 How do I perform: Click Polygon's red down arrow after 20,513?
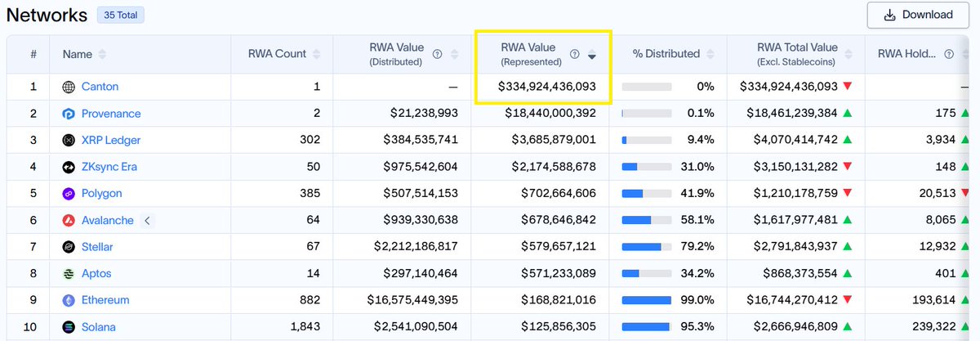[966, 193]
